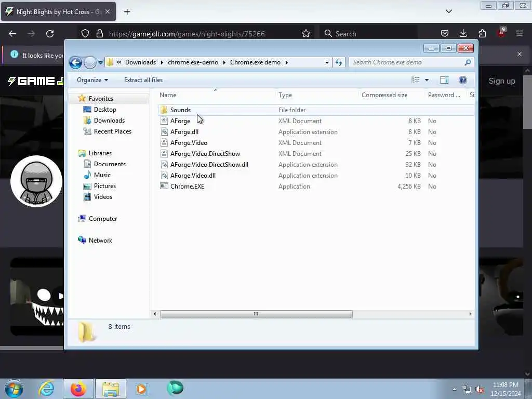Click the change view icon
The image size is (532, 399).
point(415,80)
